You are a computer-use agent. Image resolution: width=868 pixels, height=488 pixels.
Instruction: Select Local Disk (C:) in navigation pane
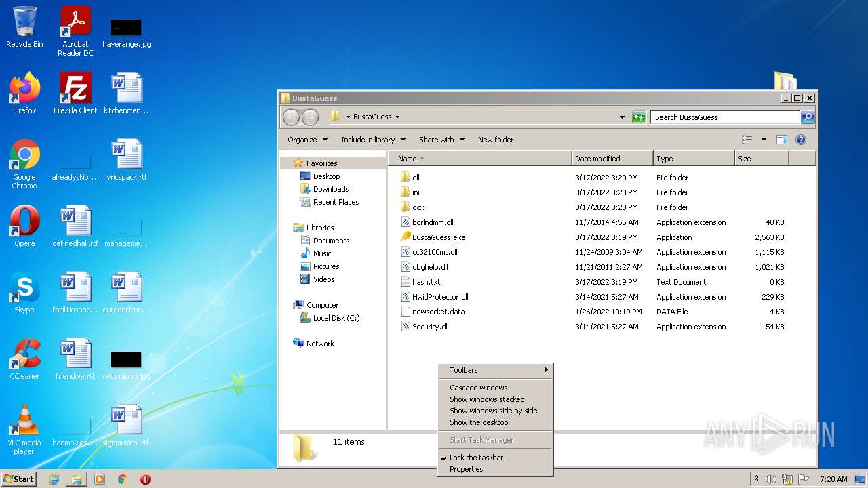pos(336,318)
